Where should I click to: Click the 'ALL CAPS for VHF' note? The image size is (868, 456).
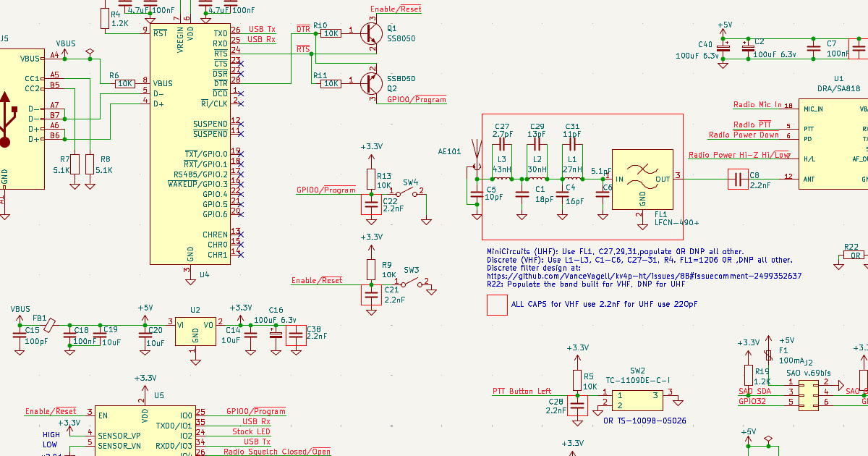click(x=605, y=304)
